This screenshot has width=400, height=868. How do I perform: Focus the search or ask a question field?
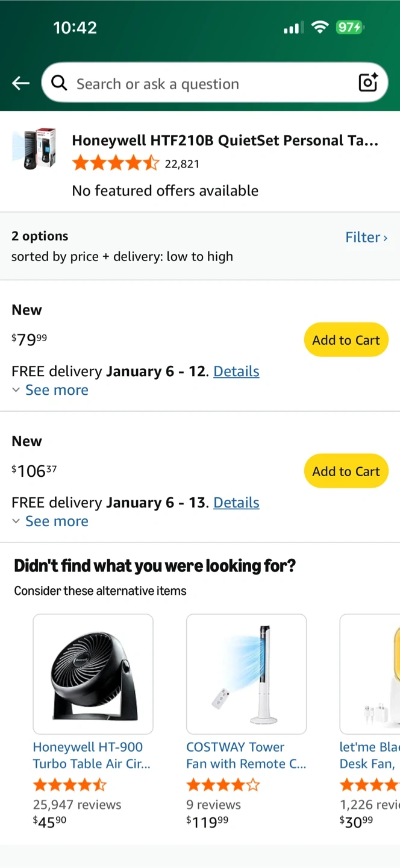click(x=205, y=84)
